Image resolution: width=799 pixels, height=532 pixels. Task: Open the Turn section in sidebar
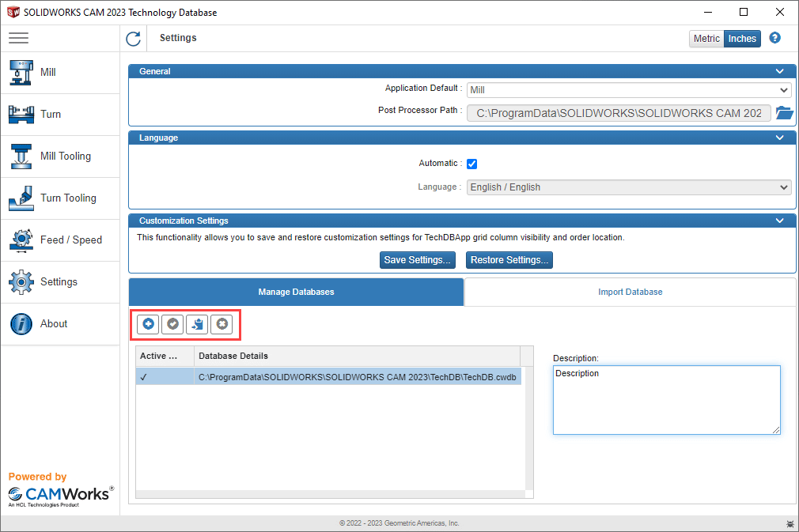tap(60, 114)
